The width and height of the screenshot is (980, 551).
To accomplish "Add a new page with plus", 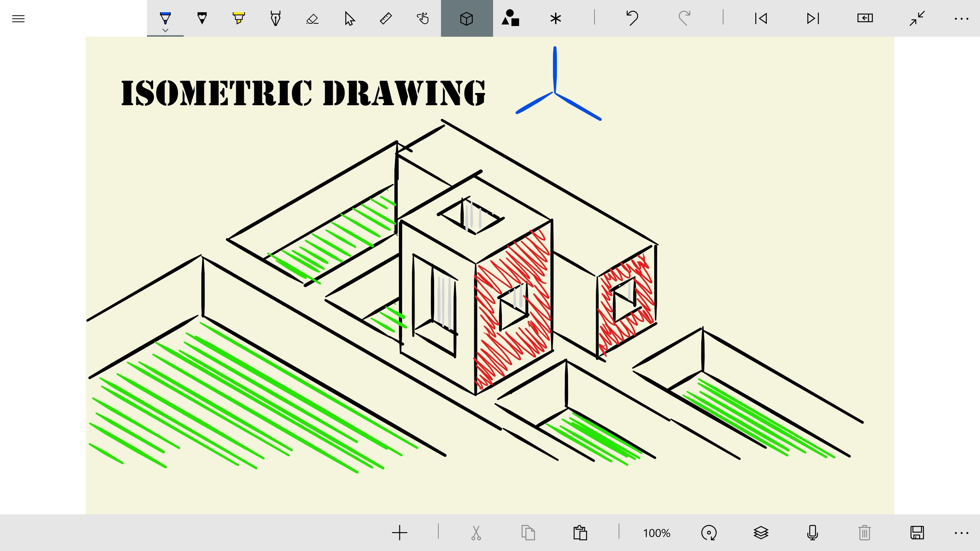I will point(399,533).
